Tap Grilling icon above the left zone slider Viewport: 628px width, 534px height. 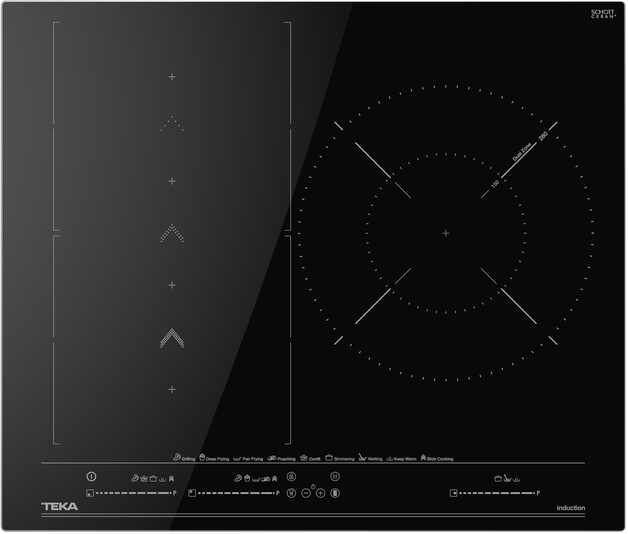tap(135, 478)
